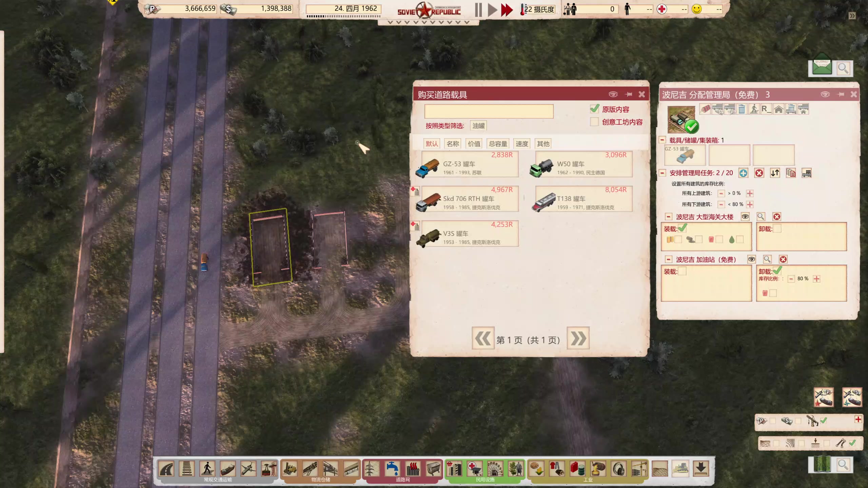
Task: Open the footpath pedestrian tool icon
Action: [207, 469]
